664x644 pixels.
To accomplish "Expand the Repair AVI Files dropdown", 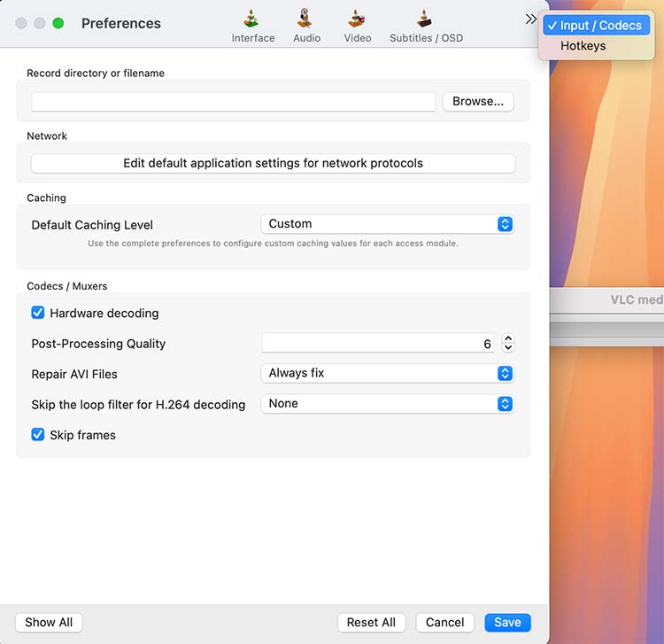I will coord(387,373).
